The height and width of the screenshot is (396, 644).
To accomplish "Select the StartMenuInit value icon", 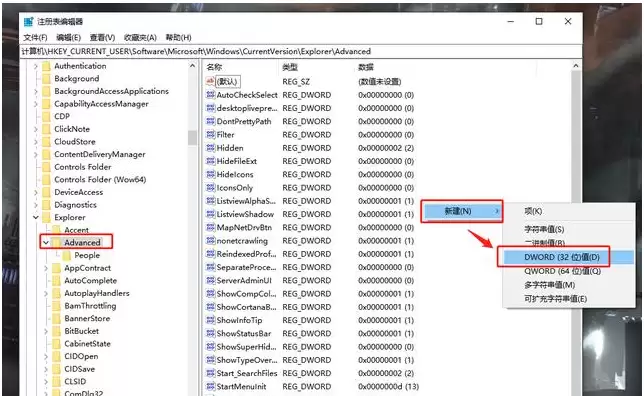I will (x=210, y=387).
